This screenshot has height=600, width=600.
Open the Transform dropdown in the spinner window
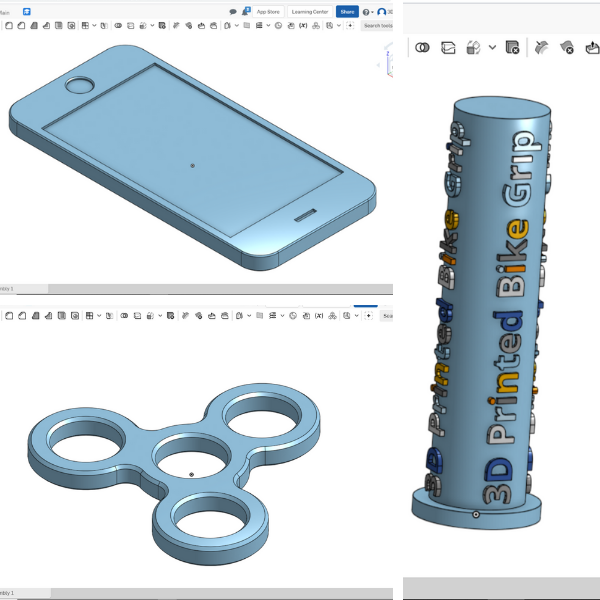pyautogui.click(x=160, y=316)
